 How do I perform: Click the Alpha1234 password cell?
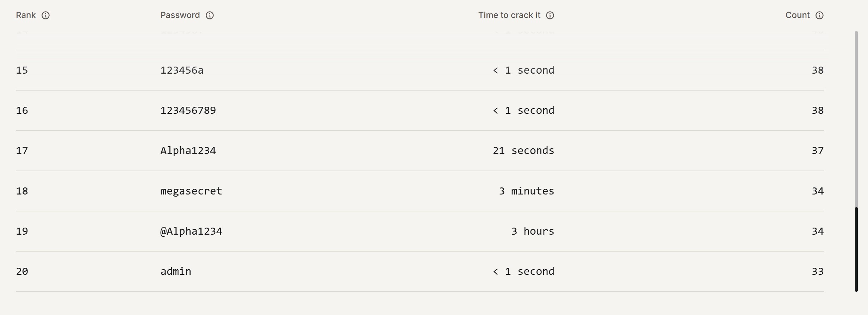coord(188,150)
